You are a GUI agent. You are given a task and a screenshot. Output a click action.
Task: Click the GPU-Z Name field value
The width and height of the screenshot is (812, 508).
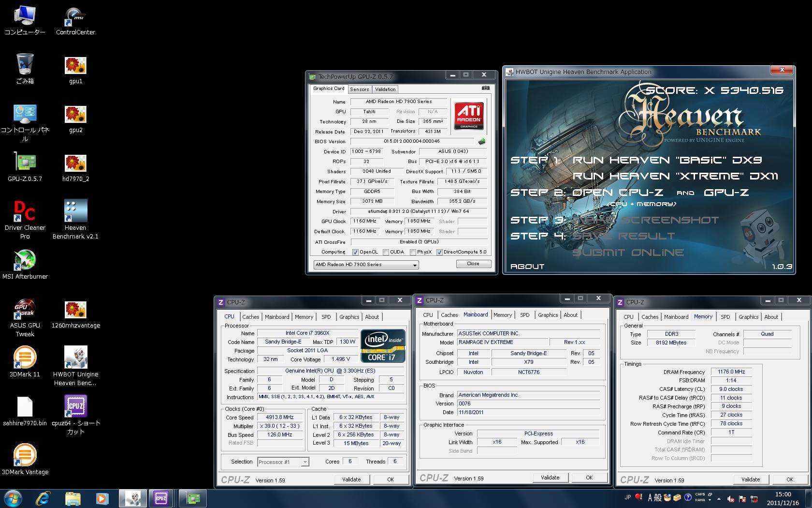pos(399,102)
